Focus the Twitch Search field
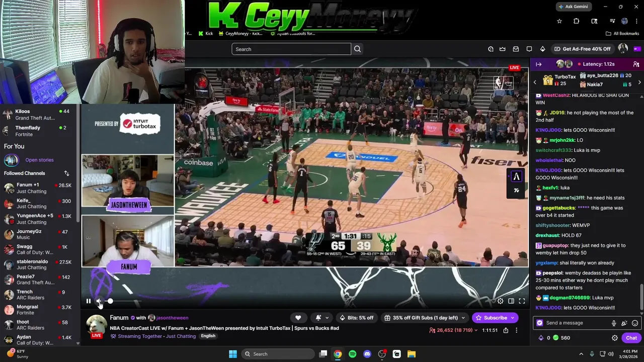This screenshot has height=362, width=644. pyautogui.click(x=291, y=49)
